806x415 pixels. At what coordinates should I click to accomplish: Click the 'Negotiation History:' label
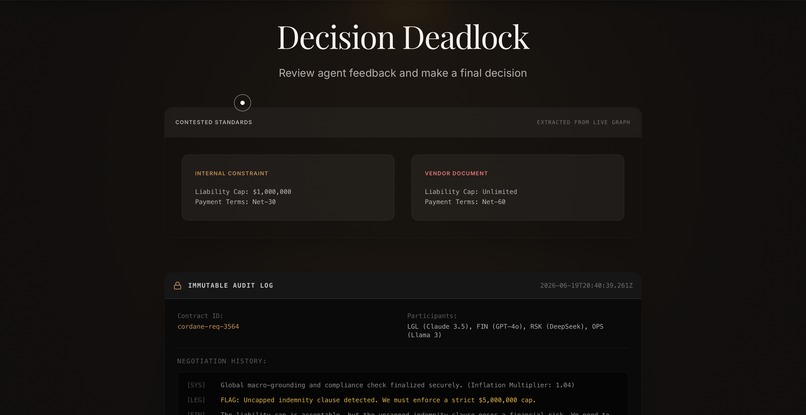222,362
